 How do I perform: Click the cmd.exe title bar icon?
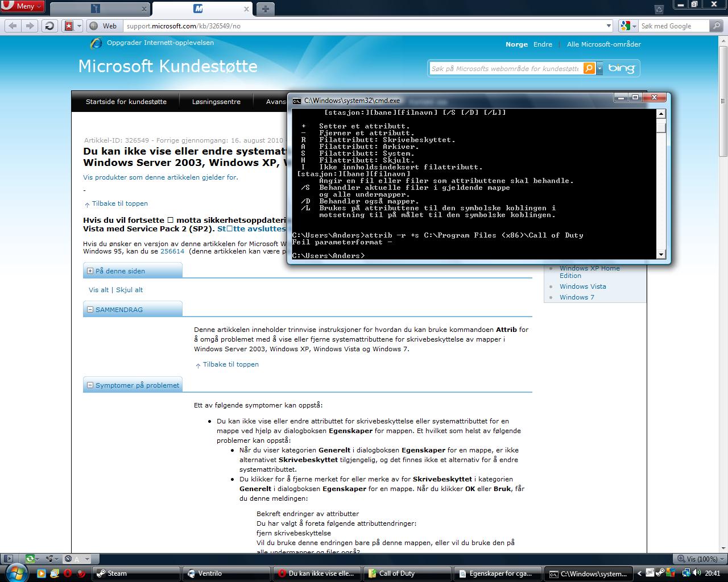[297, 101]
